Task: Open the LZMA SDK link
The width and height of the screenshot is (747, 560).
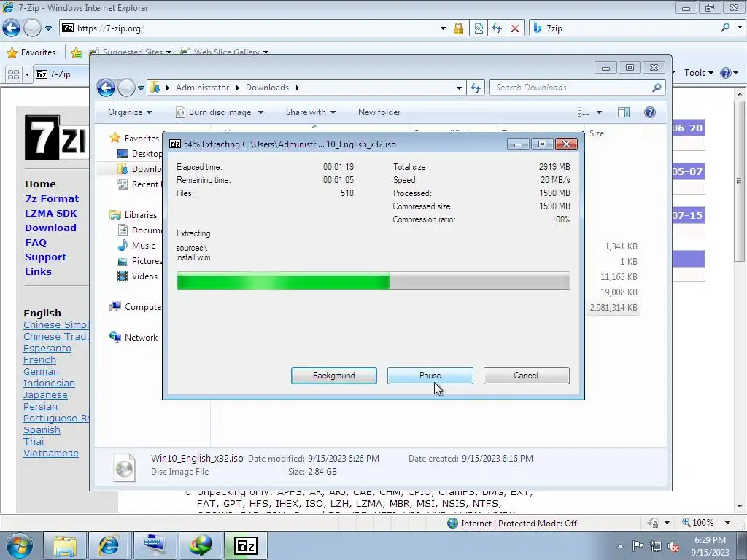Action: pos(50,214)
